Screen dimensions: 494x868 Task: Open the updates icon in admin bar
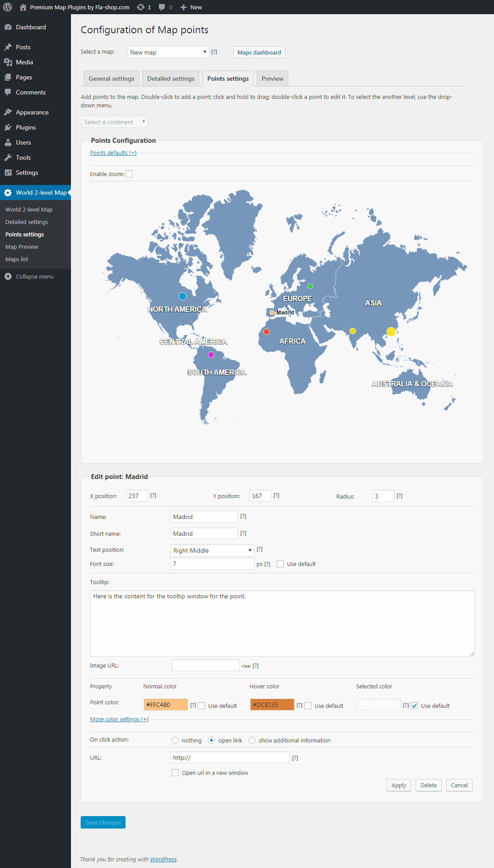click(x=141, y=7)
